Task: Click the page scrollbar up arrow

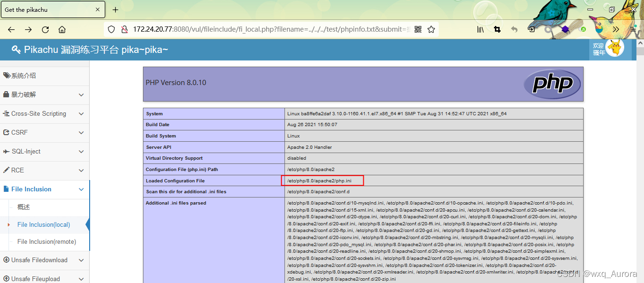Action: [x=640, y=42]
